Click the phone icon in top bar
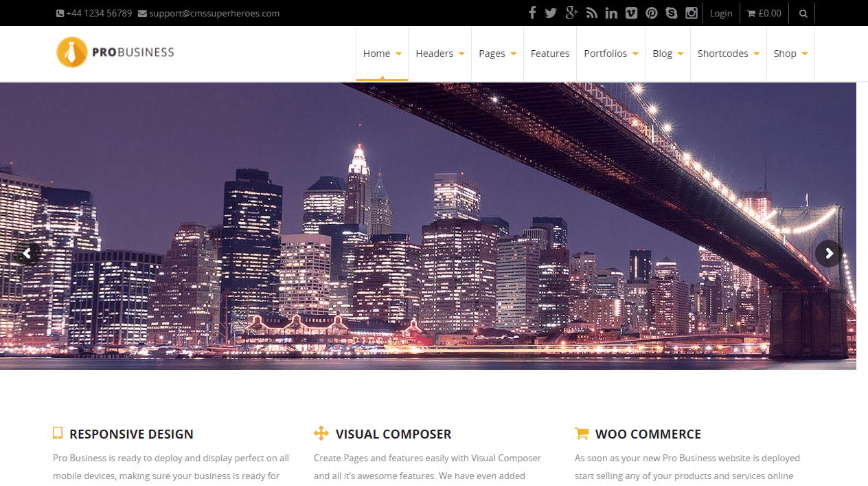 tap(60, 13)
